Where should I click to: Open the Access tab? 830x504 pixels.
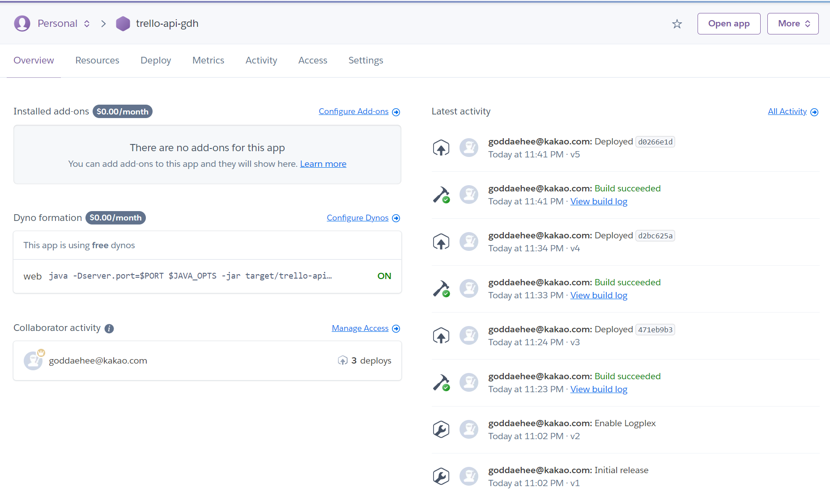click(313, 60)
